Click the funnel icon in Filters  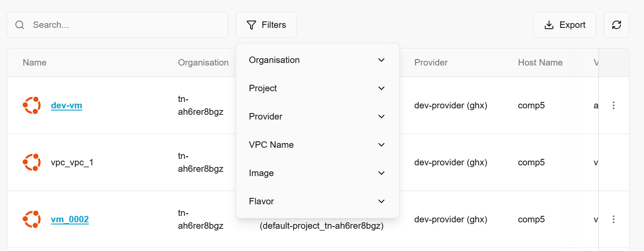click(251, 25)
